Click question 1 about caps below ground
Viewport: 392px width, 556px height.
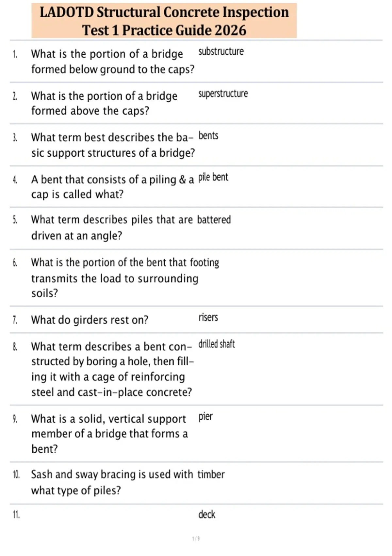click(x=113, y=61)
